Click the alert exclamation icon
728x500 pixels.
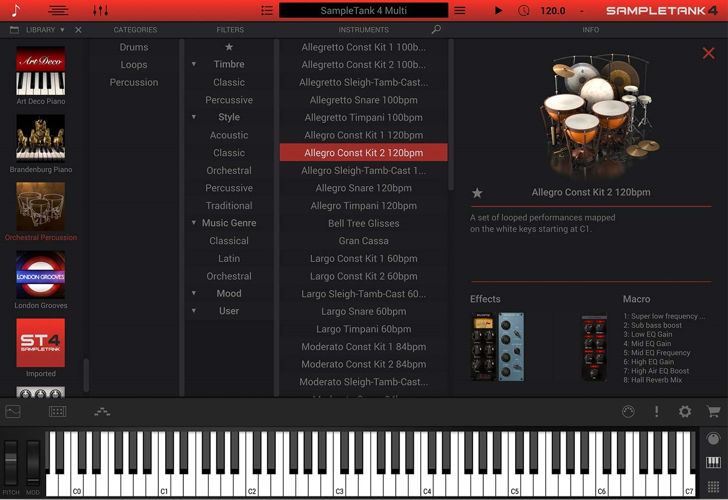(x=657, y=411)
